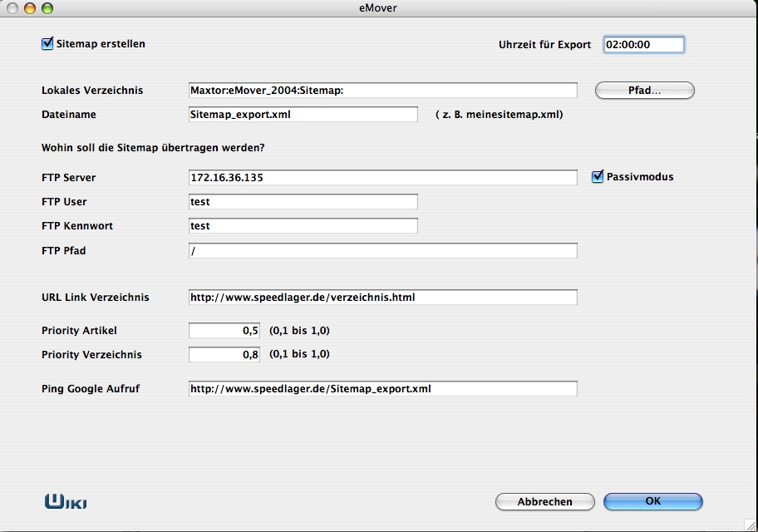Viewport: 758px width, 532px height.
Task: Click the FTP Pfad input field
Action: [382, 251]
